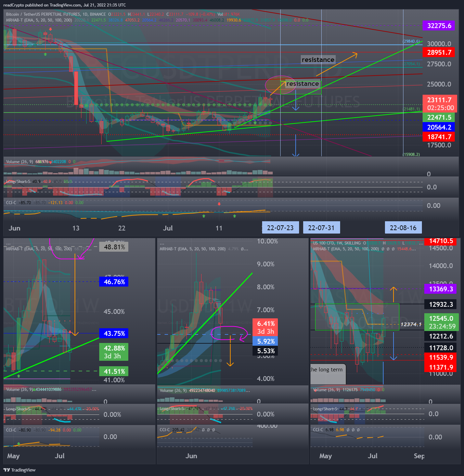Click the black 5.53% label
This screenshot has width=464, height=476.
(x=266, y=351)
